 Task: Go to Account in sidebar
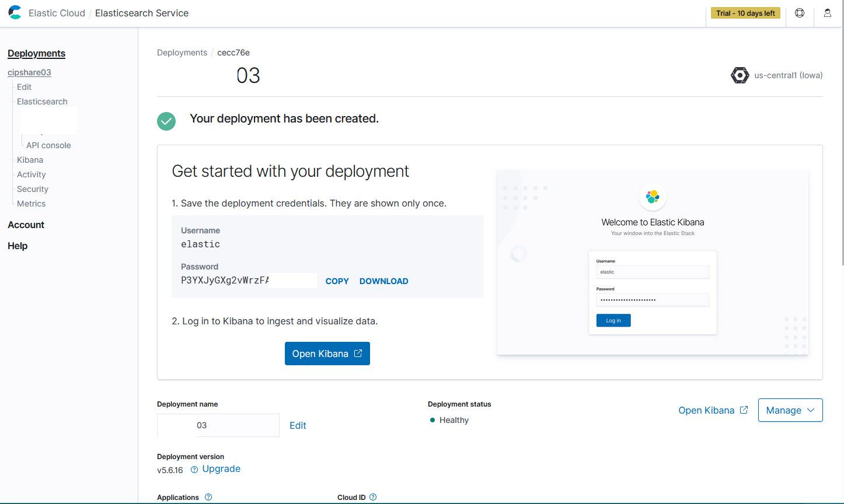pyautogui.click(x=26, y=225)
